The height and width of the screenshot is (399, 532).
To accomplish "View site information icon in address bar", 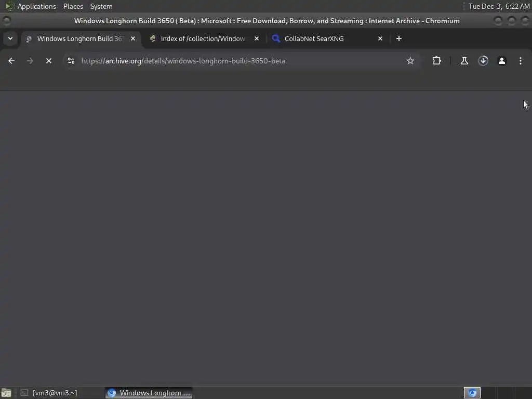I will [71, 61].
